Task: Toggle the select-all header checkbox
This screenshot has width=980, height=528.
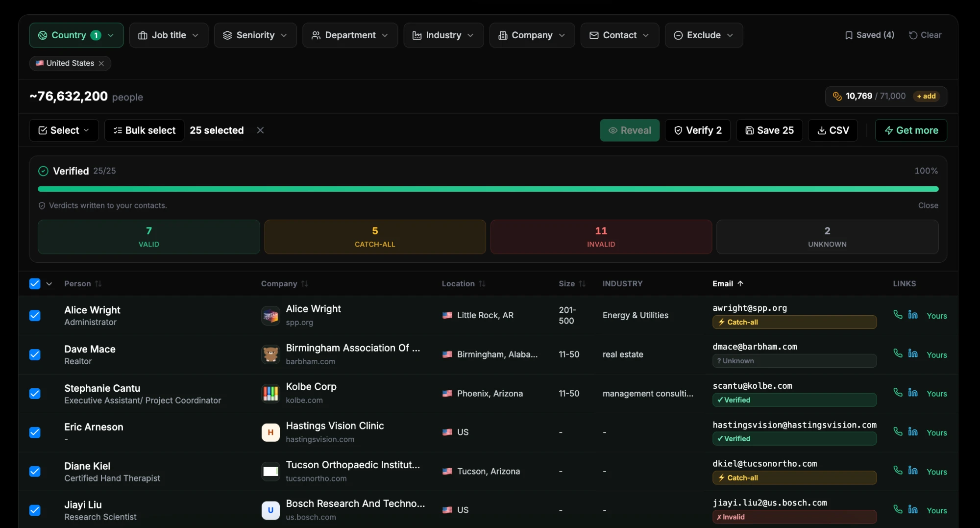Action: [x=35, y=284]
